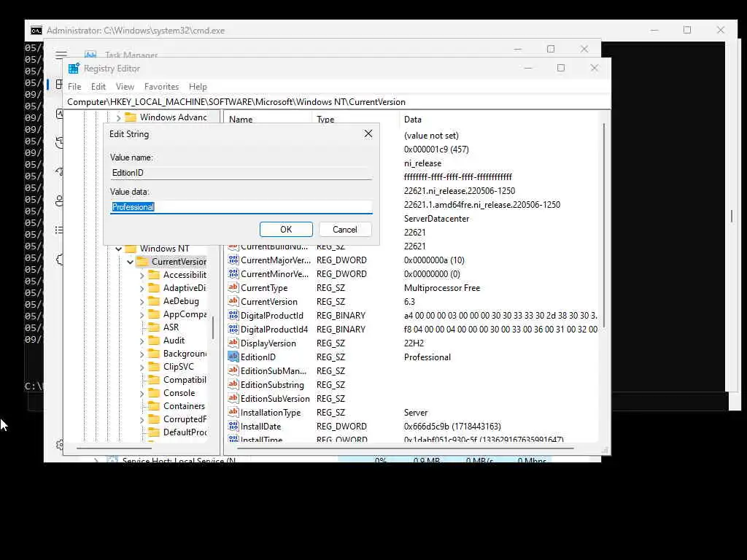The height and width of the screenshot is (560, 747).
Task: Cancel the Edit String dialog
Action: pyautogui.click(x=345, y=230)
